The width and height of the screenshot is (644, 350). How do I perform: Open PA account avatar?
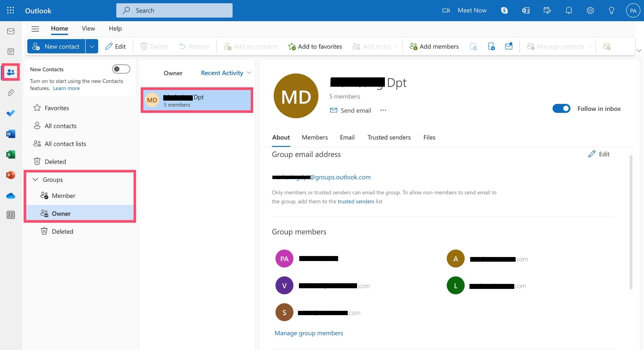click(x=633, y=11)
